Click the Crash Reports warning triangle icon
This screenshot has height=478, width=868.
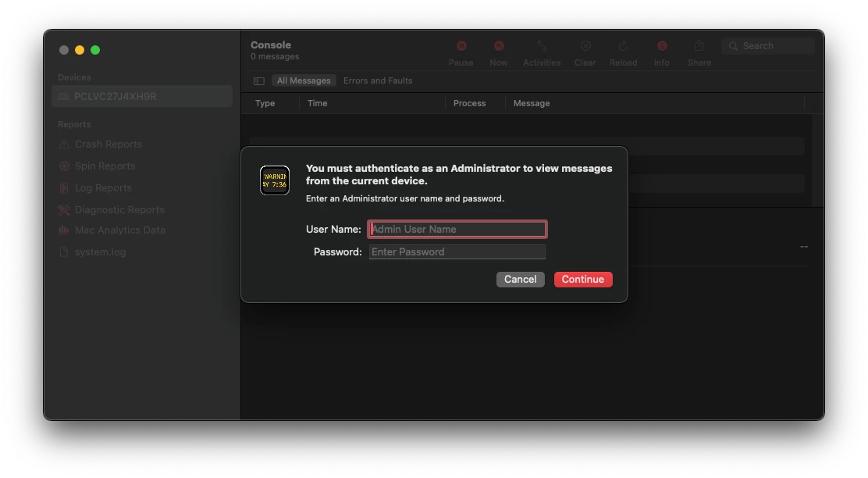[64, 144]
